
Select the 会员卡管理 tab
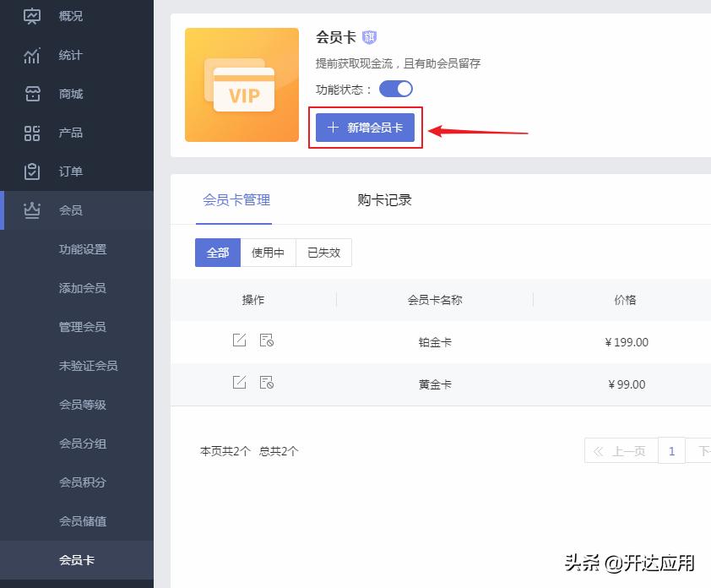coord(236,199)
